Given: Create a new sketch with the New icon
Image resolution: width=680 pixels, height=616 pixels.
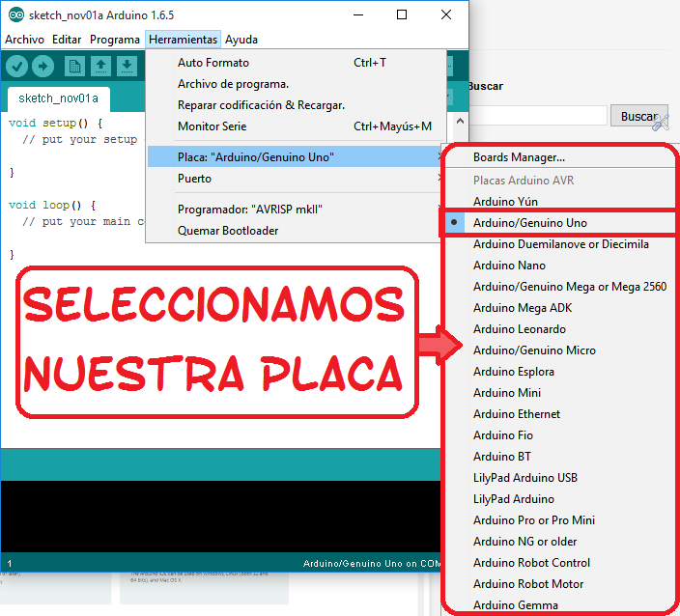Looking at the screenshot, I should [x=74, y=67].
